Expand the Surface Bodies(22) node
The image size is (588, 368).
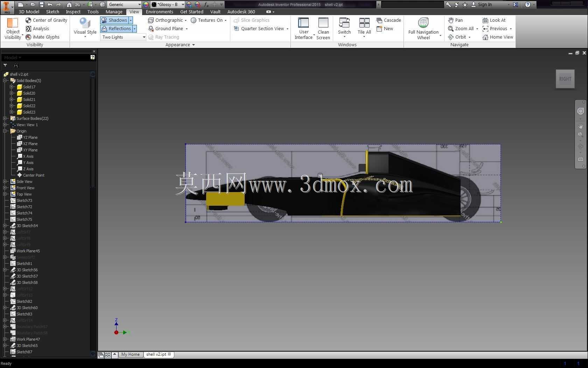pos(5,118)
